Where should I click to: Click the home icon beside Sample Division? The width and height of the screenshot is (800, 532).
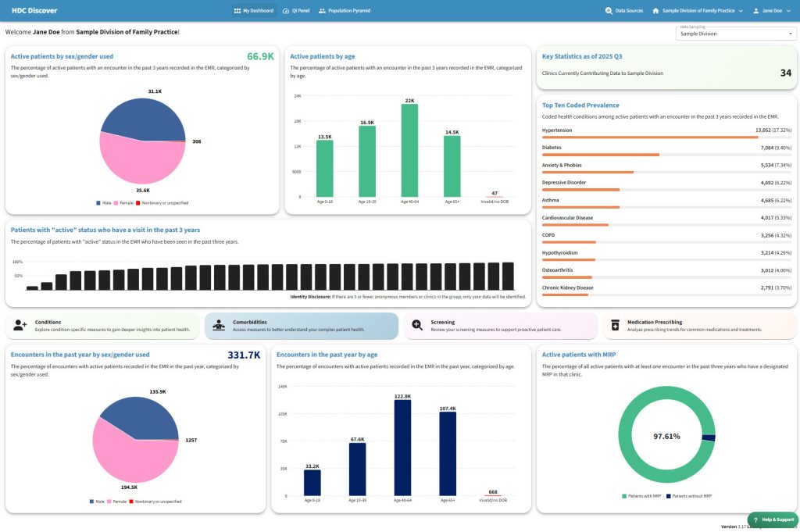pyautogui.click(x=655, y=11)
